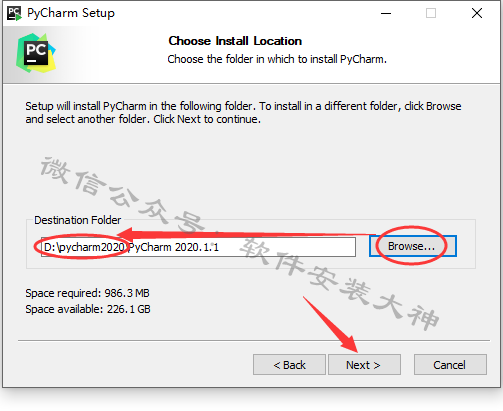Open the Browse... folder picker
The height and width of the screenshot is (411, 503).
click(413, 246)
